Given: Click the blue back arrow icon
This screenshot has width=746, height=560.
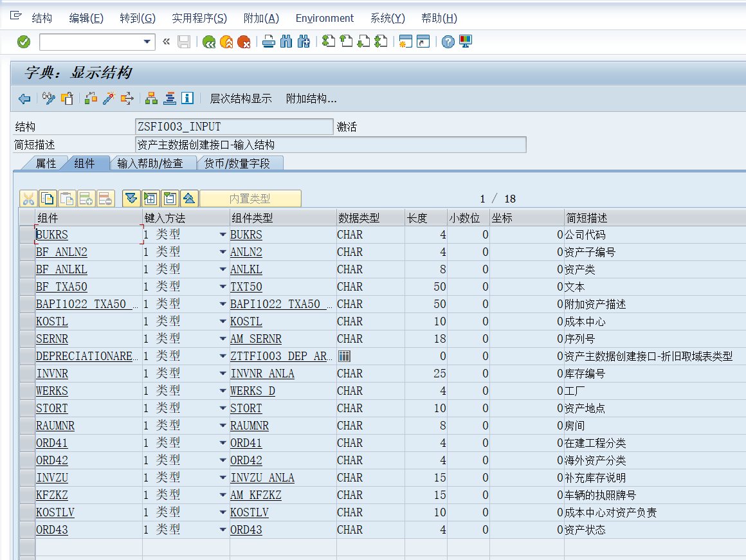Looking at the screenshot, I should 24,98.
